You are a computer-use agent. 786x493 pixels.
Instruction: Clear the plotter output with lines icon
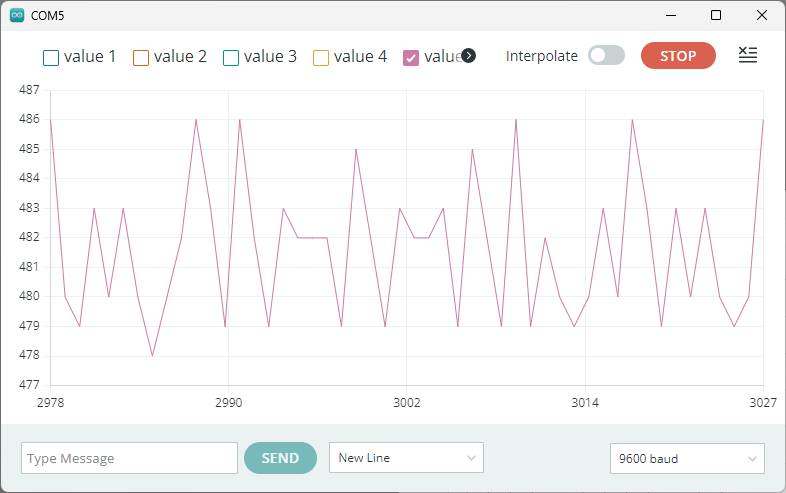pos(747,55)
